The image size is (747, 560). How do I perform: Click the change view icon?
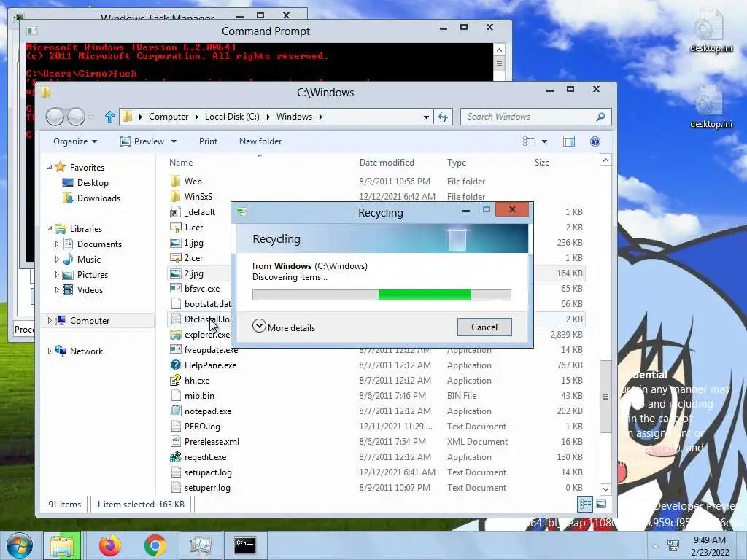[x=528, y=141]
